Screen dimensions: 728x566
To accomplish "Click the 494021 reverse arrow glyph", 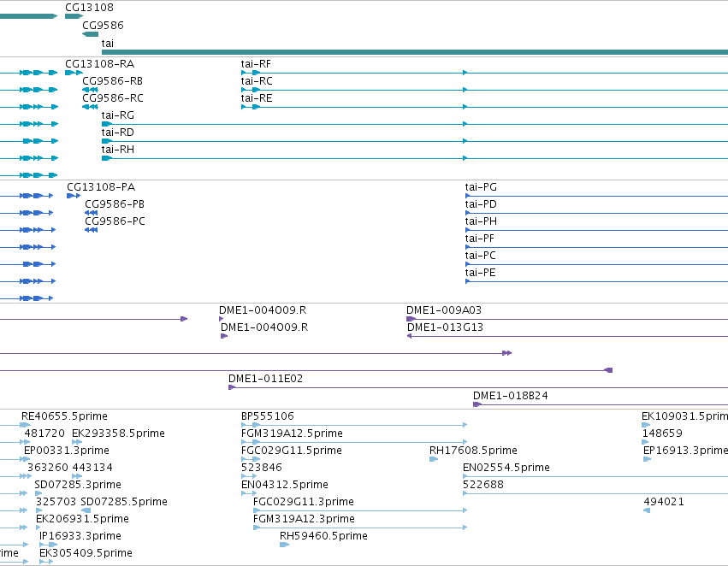I will point(647,510).
